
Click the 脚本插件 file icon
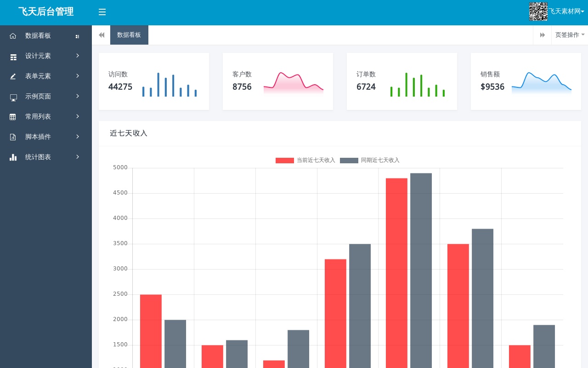[13, 137]
